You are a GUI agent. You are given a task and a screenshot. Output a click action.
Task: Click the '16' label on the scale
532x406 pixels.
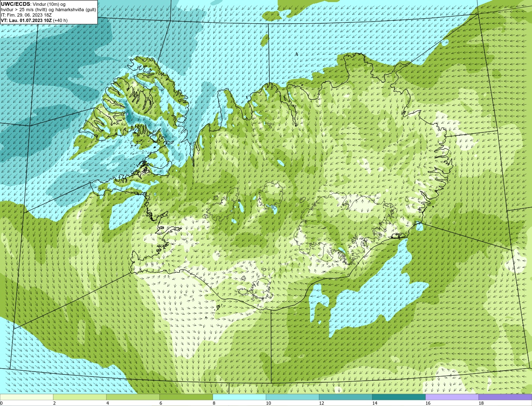(x=428, y=403)
